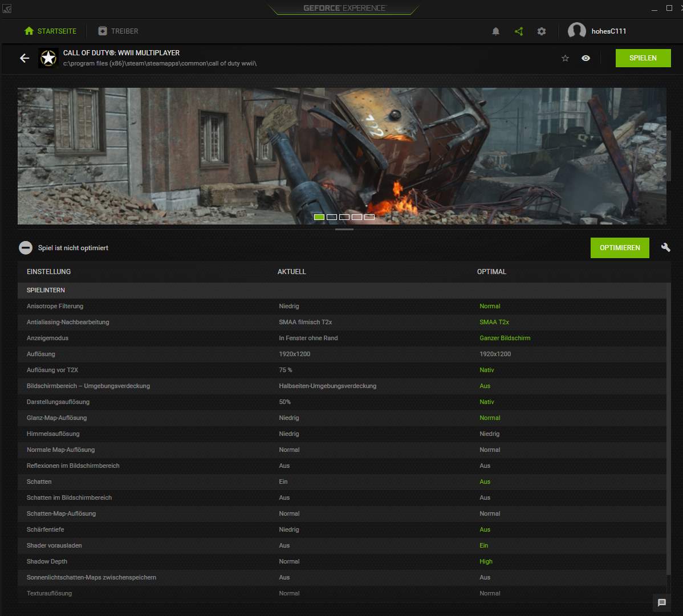Open custom settings with wrench icon
This screenshot has height=616, width=683.
click(665, 248)
